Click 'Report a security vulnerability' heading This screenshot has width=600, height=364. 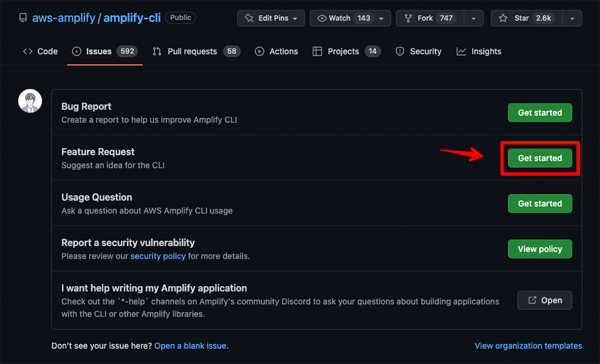click(x=128, y=243)
